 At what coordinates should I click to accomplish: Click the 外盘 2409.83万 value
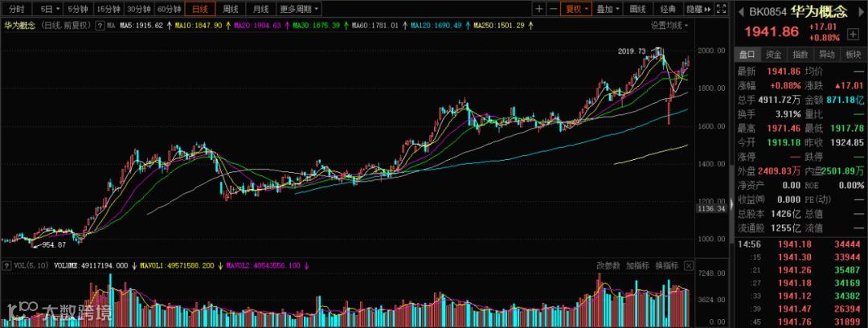point(780,171)
